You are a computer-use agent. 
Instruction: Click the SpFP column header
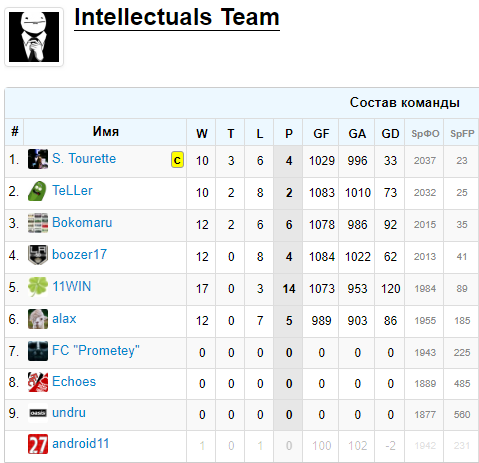462,134
